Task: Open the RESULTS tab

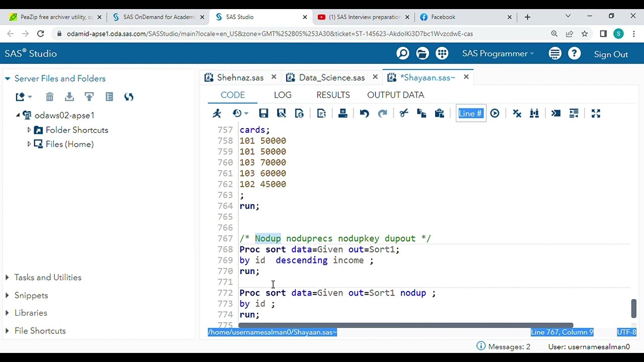Action: click(333, 95)
